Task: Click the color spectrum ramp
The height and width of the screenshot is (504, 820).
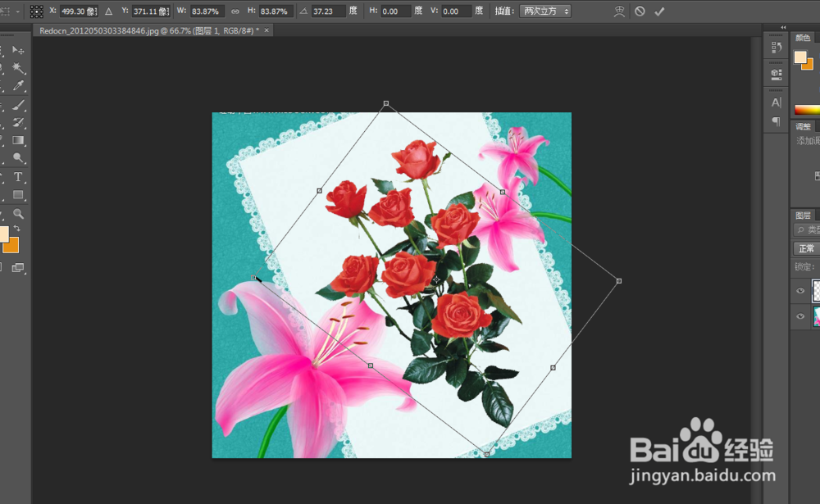Action: [807, 109]
